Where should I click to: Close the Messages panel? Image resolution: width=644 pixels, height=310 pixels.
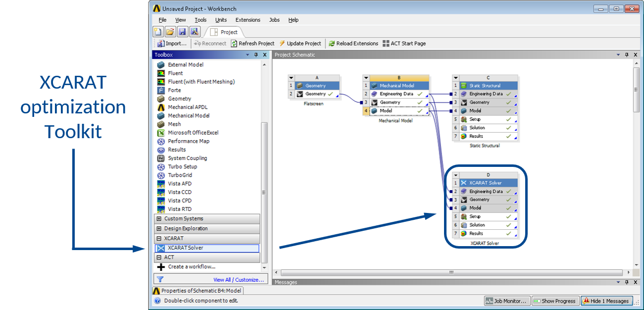[636, 282]
